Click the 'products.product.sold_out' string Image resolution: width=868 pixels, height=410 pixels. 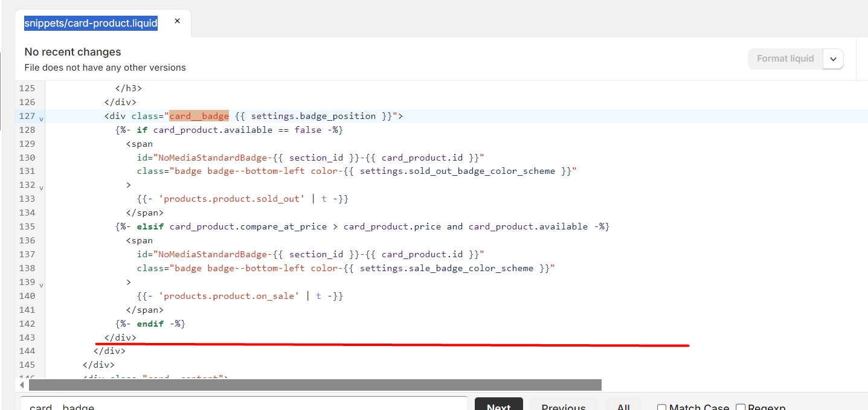click(x=233, y=199)
